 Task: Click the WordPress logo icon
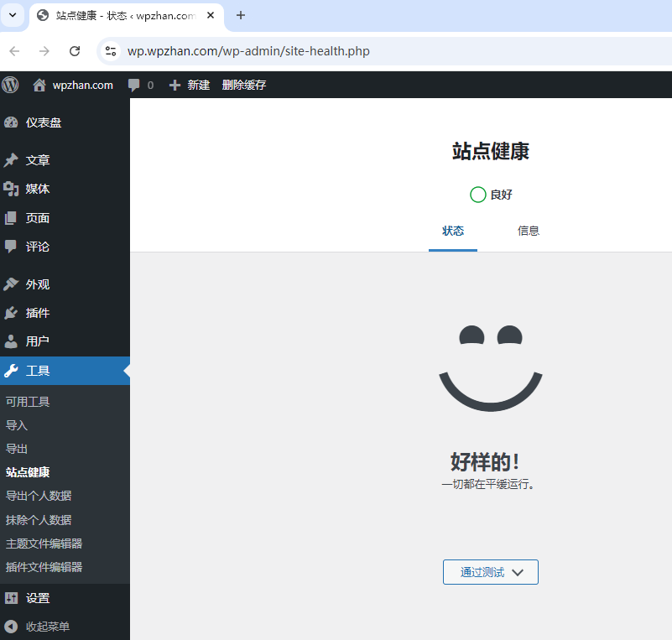(10, 85)
